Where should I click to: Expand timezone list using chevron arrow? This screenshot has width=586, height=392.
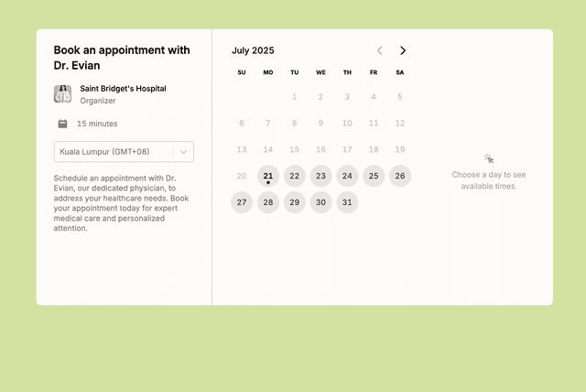184,152
